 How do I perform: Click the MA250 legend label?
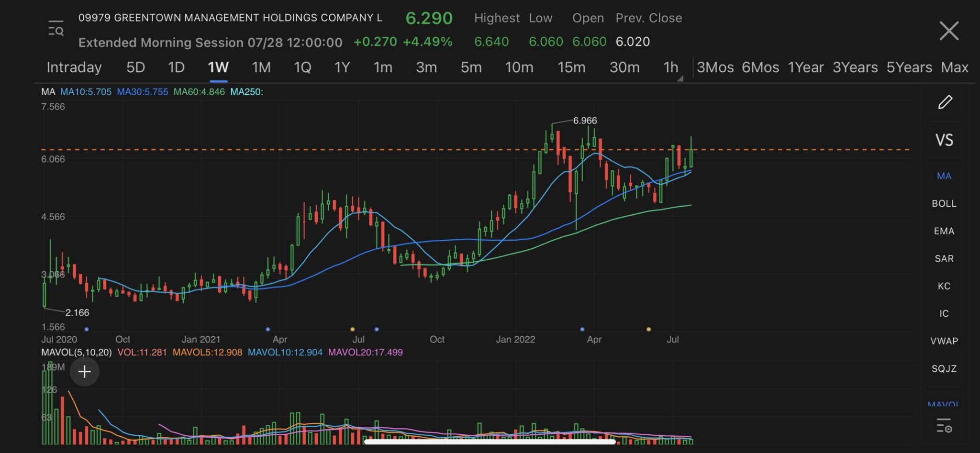tap(247, 92)
